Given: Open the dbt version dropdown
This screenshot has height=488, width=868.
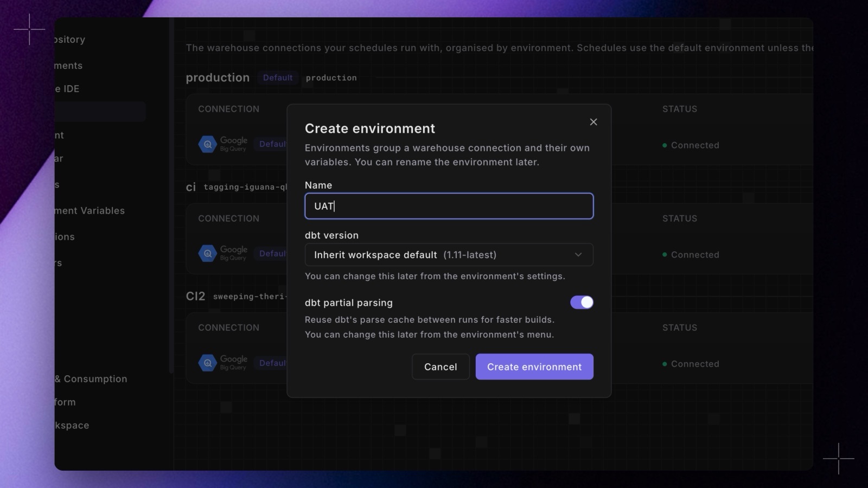Looking at the screenshot, I should tap(449, 255).
